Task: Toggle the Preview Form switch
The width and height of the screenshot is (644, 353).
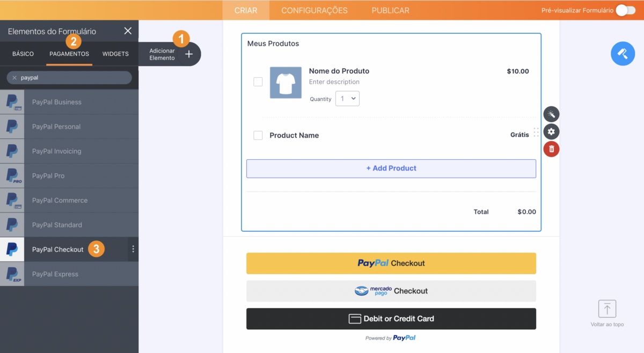Action: [x=625, y=10]
